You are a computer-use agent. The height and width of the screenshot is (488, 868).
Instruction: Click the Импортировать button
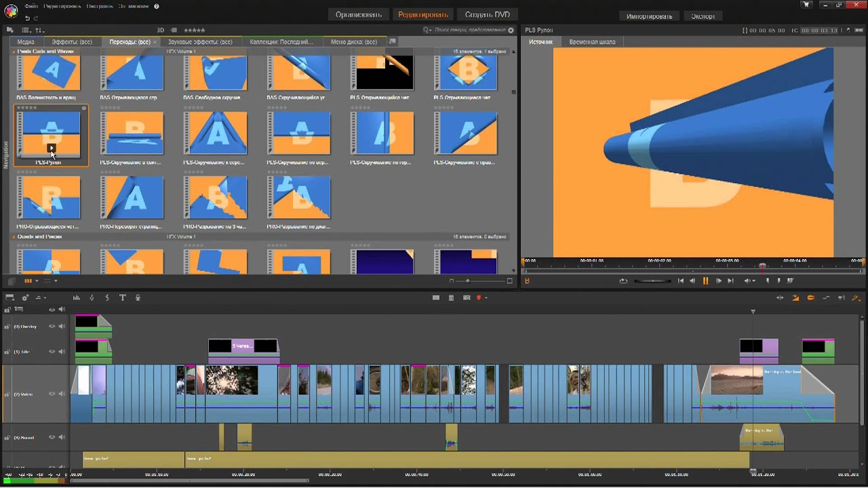coord(649,16)
